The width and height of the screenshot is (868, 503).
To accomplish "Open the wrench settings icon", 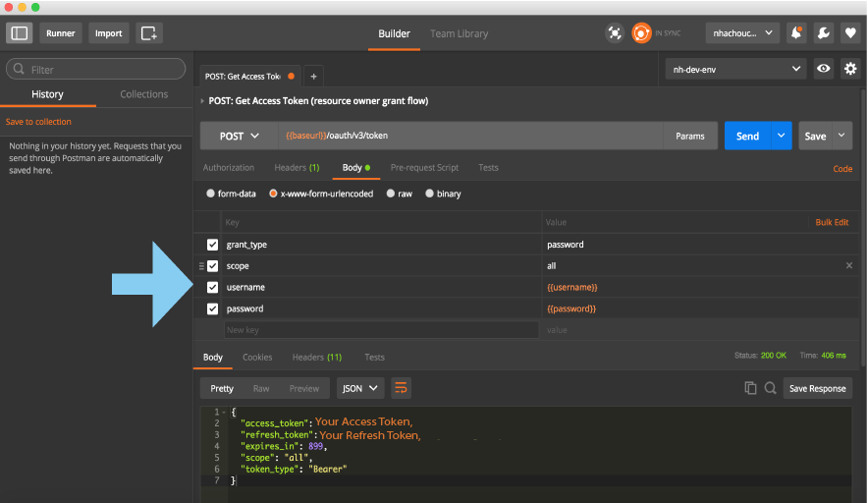I will (824, 33).
